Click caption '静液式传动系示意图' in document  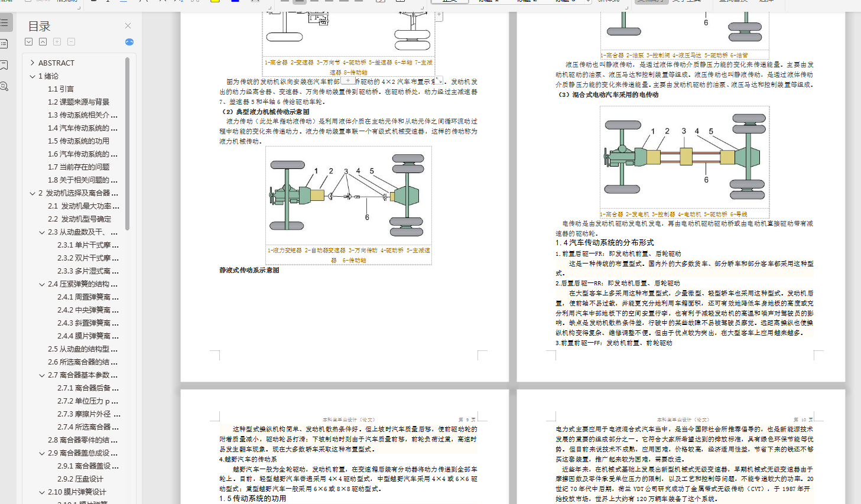(x=249, y=271)
